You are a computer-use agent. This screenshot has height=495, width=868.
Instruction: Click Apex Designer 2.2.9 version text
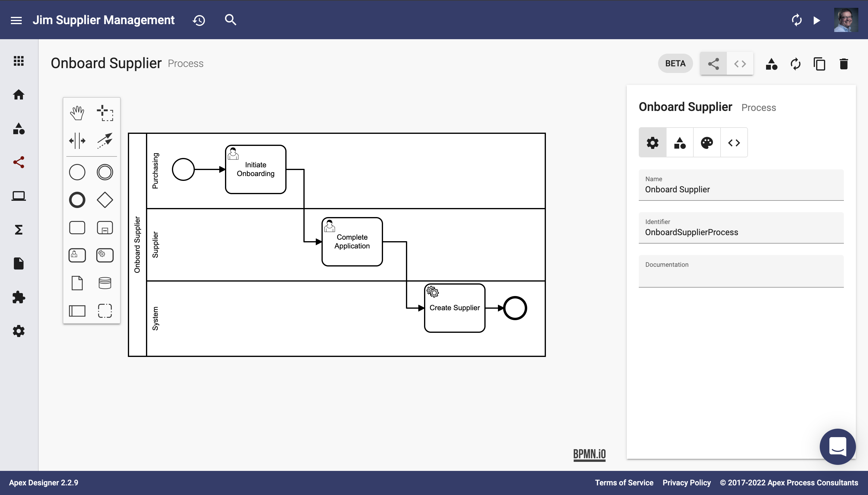43,483
